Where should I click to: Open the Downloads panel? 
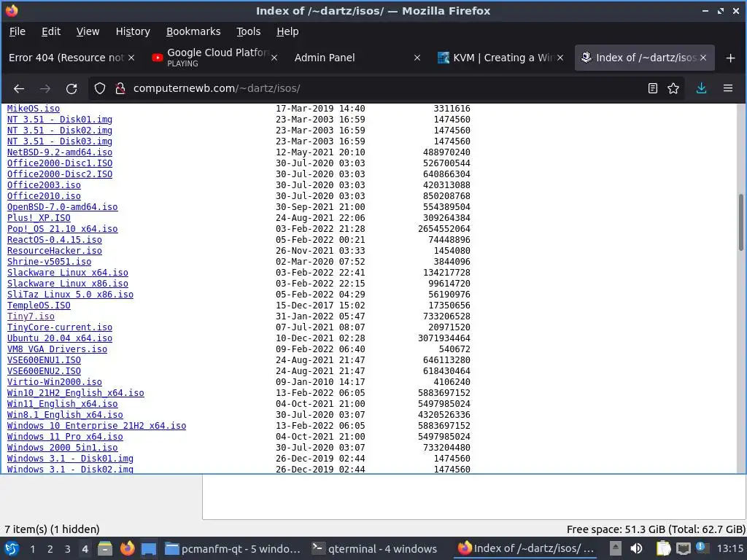[x=701, y=88]
